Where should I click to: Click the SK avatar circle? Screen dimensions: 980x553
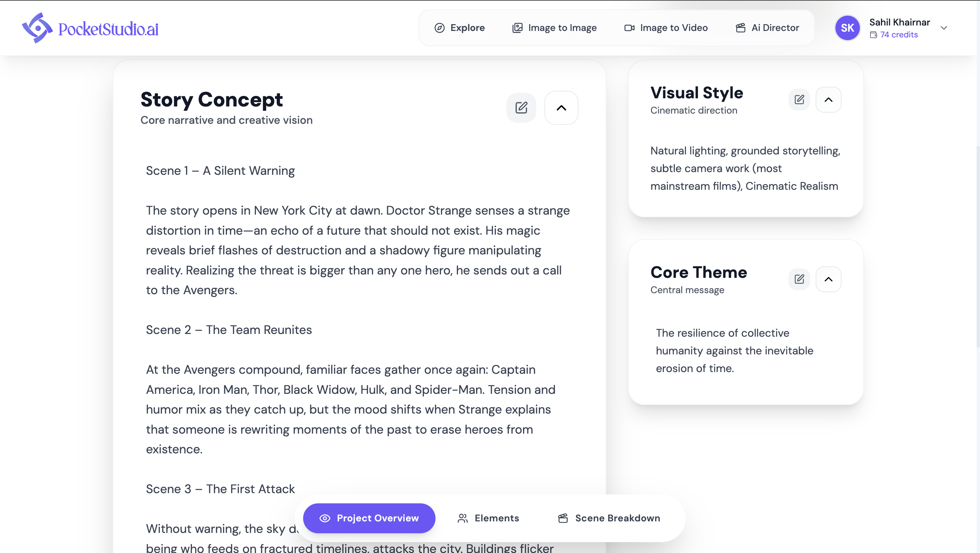[847, 28]
